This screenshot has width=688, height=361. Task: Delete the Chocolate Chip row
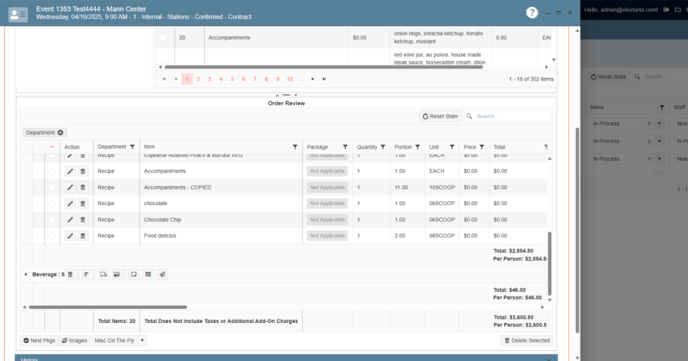point(82,220)
